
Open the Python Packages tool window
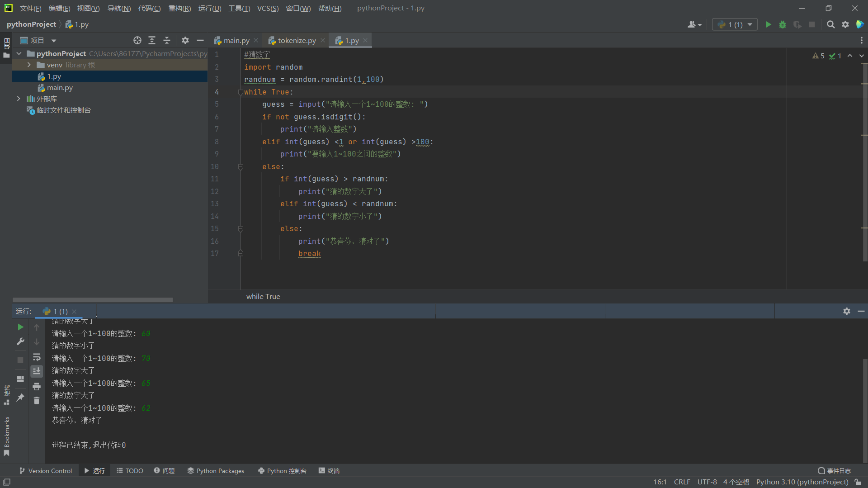click(x=216, y=471)
